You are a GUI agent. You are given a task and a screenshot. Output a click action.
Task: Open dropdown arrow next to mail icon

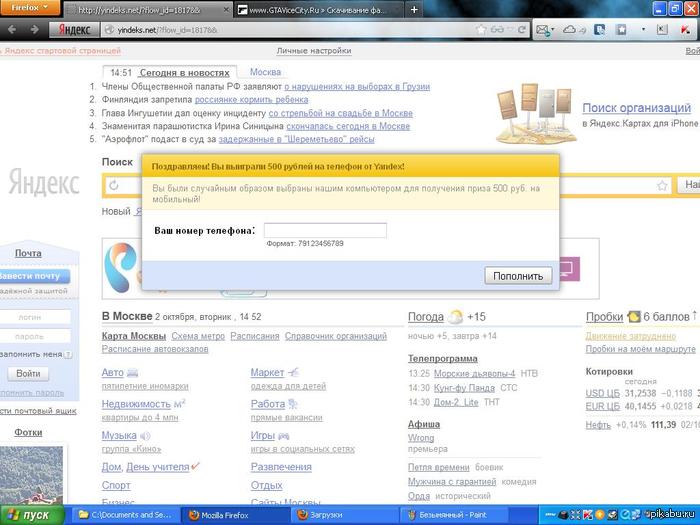coord(553,30)
